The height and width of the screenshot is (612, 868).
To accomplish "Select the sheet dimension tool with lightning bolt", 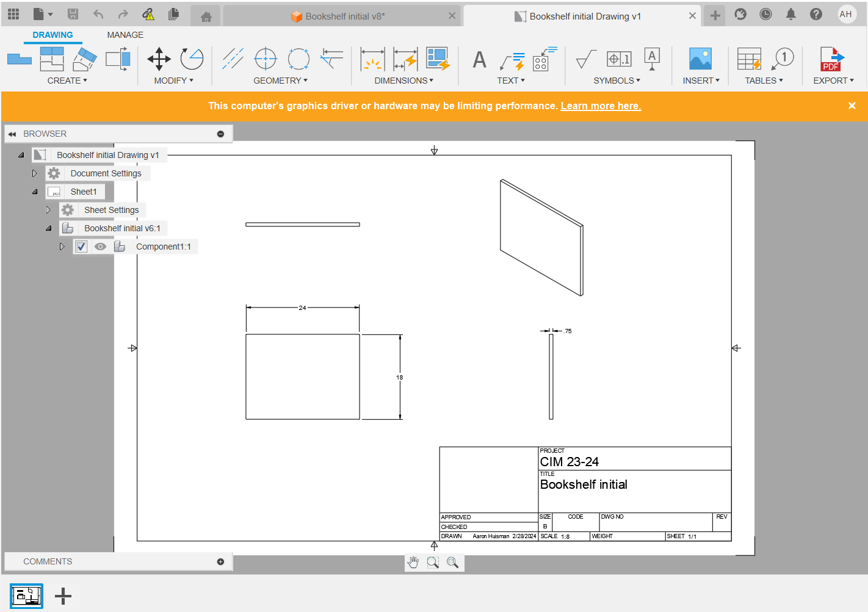I will pos(438,59).
